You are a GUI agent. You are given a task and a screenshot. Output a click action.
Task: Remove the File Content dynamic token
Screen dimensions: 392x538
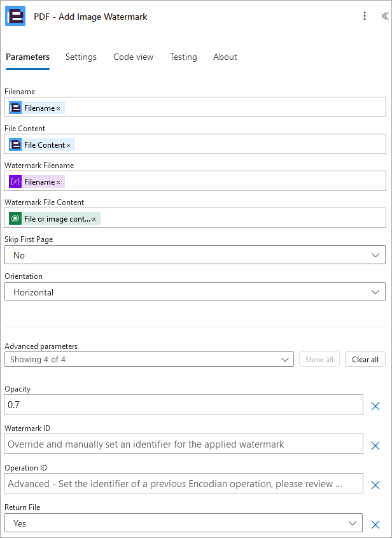pyautogui.click(x=68, y=145)
